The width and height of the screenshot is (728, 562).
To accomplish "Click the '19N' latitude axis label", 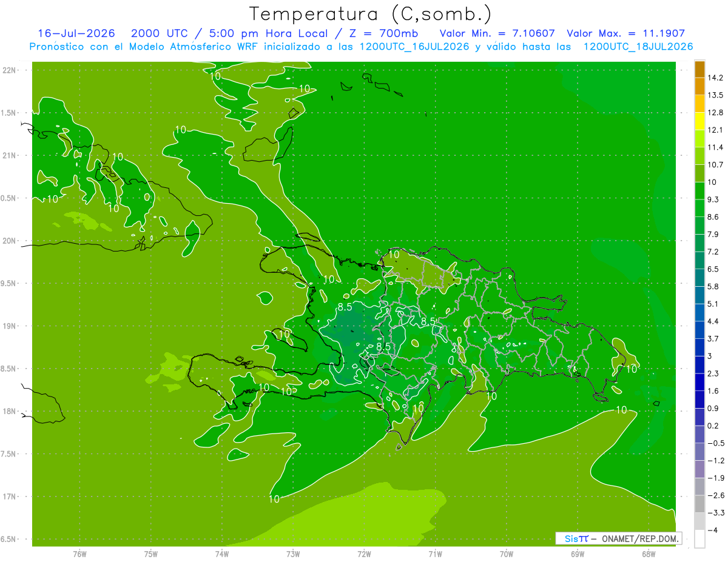I will 8,326.
